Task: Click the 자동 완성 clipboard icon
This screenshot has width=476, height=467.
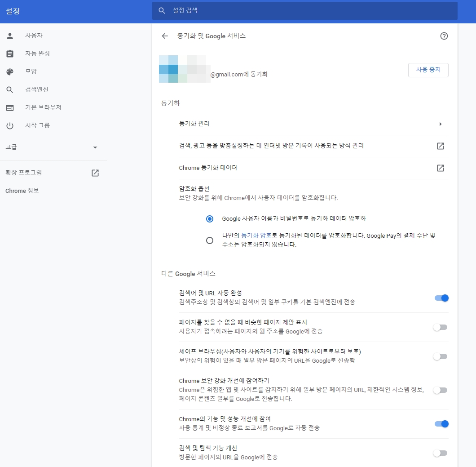Action: [10, 54]
